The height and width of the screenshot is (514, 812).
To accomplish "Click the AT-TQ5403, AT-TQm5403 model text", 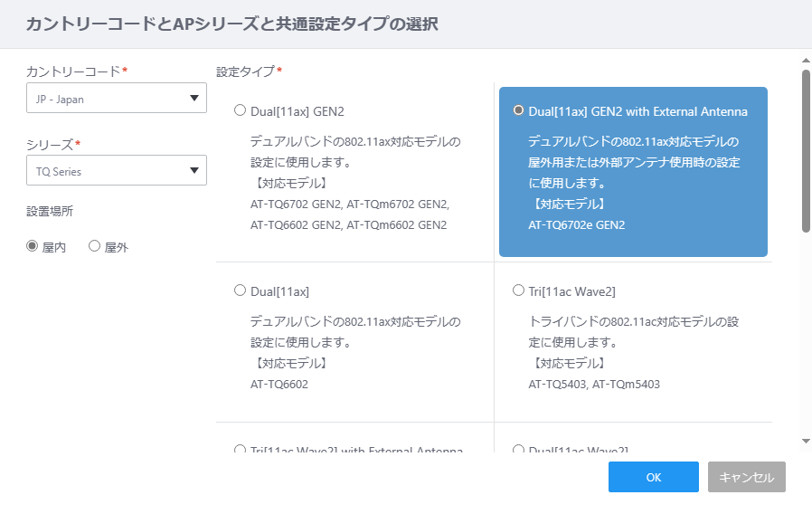I will [594, 384].
